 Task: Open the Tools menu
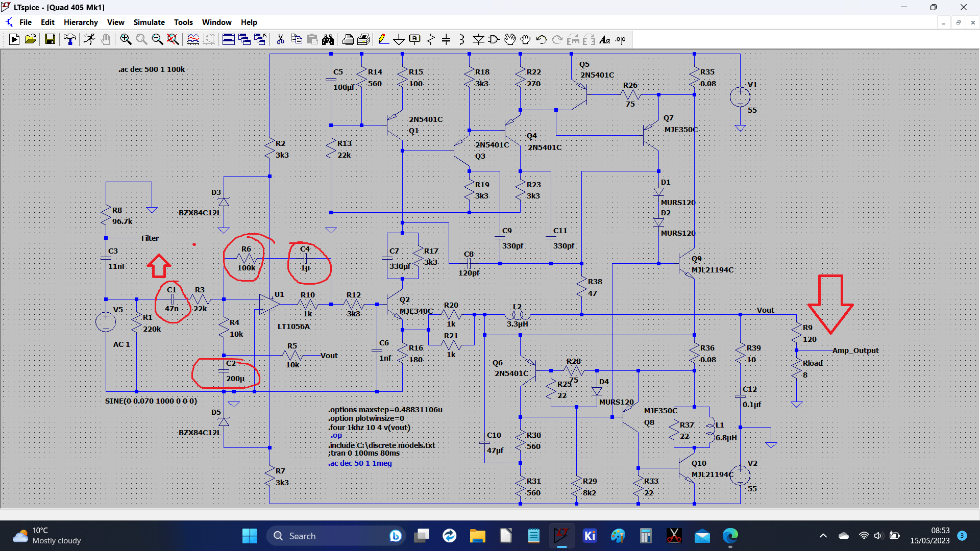pos(183,22)
